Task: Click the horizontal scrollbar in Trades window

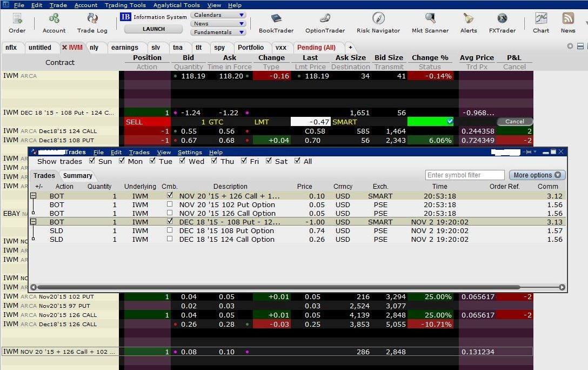Action: [x=279, y=287]
